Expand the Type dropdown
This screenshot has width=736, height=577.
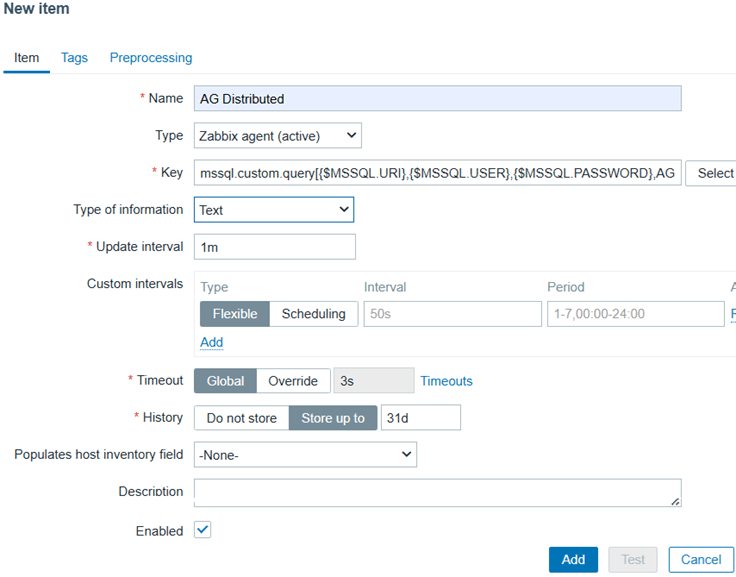pyautogui.click(x=277, y=135)
